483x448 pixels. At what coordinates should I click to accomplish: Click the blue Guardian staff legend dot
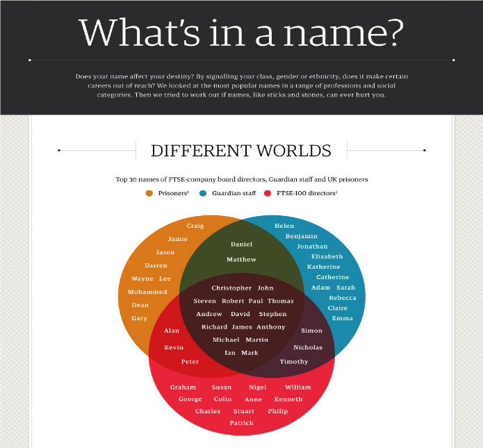point(203,192)
